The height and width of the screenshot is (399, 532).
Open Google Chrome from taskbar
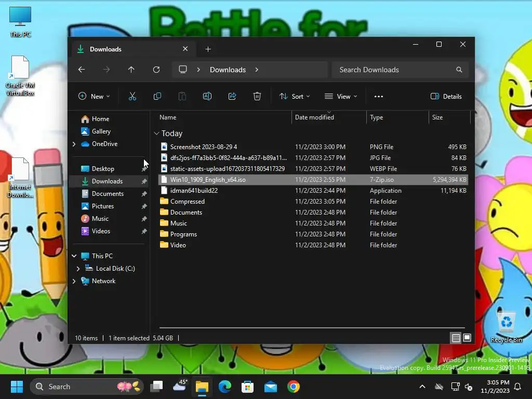point(294,387)
